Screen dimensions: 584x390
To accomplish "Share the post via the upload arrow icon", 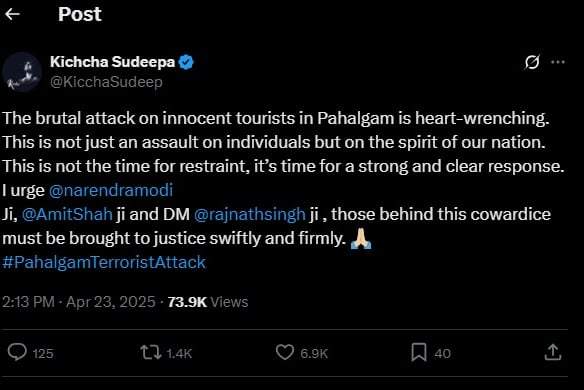I will [x=553, y=352].
